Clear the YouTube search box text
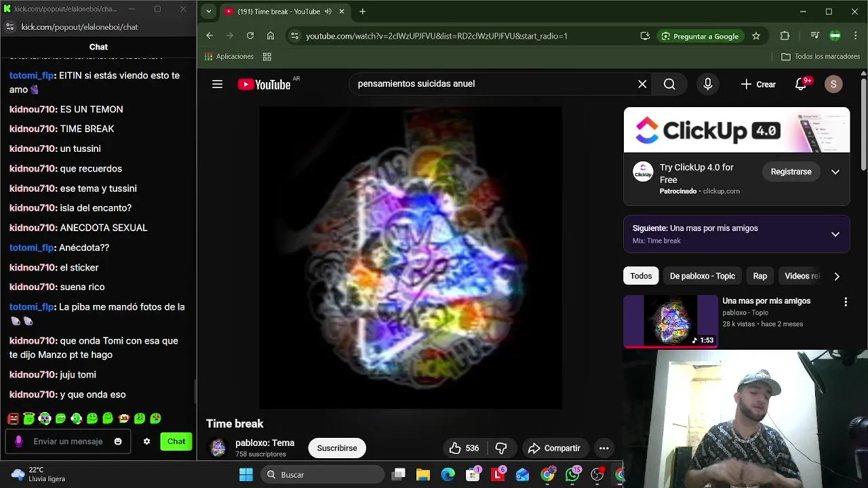 pos(642,84)
